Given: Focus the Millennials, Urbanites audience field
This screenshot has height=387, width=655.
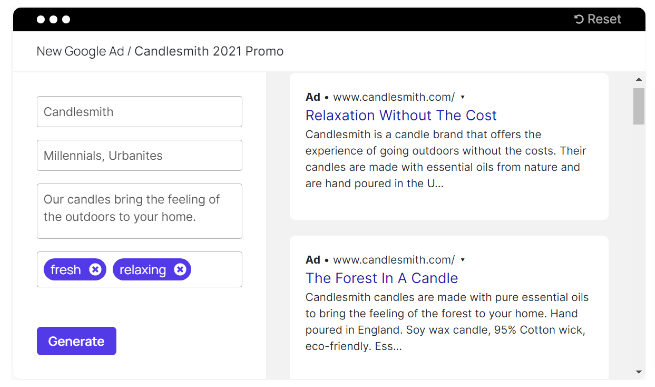Looking at the screenshot, I should coord(140,155).
